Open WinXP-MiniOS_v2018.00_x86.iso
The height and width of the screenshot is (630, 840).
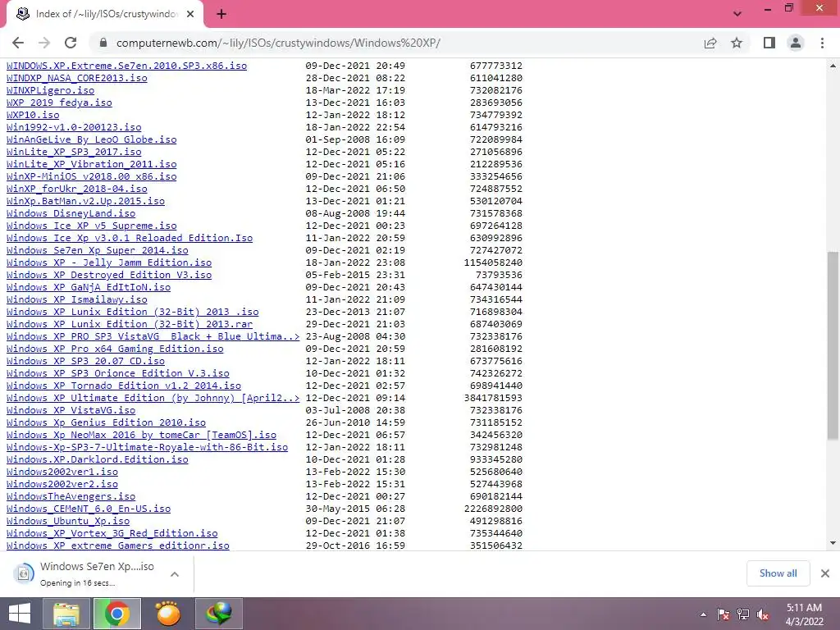tap(92, 177)
